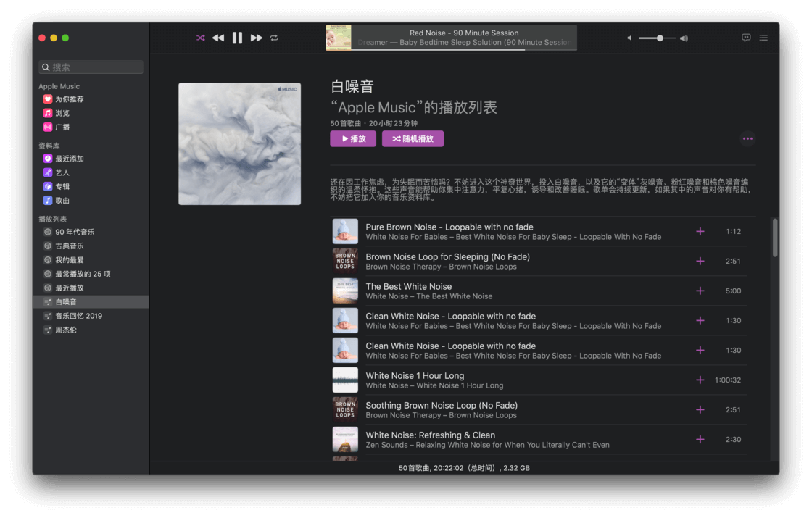Screen dimensions: 812x518
Task: Click the 播放 play button
Action: pos(353,138)
